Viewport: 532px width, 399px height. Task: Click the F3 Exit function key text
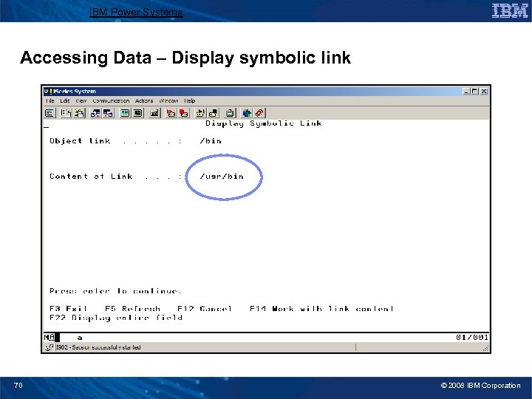coord(68,309)
